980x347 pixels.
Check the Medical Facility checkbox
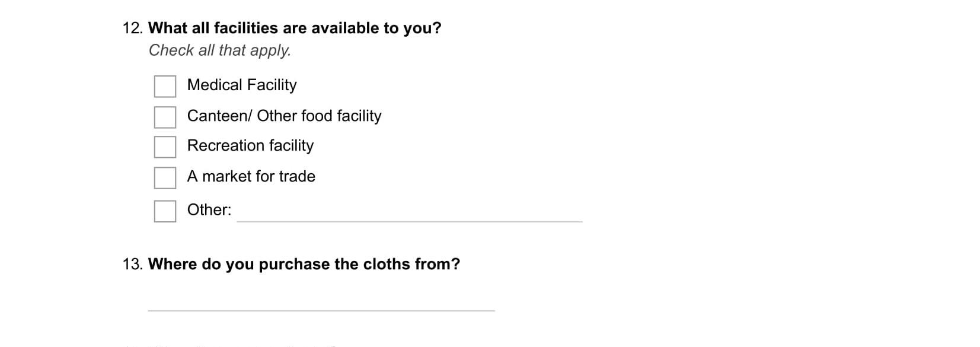(x=165, y=86)
